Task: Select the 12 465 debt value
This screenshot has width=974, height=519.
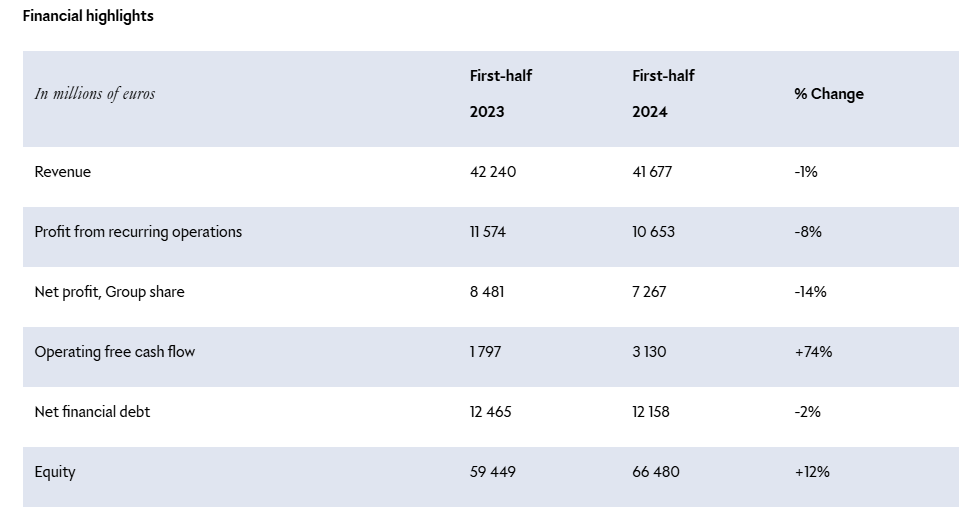Action: pos(490,412)
